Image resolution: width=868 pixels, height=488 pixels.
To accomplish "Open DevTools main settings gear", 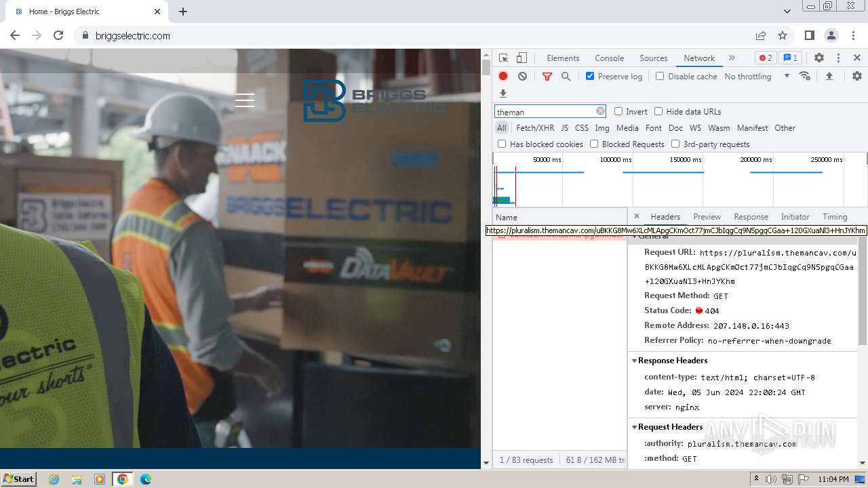I will 819,58.
